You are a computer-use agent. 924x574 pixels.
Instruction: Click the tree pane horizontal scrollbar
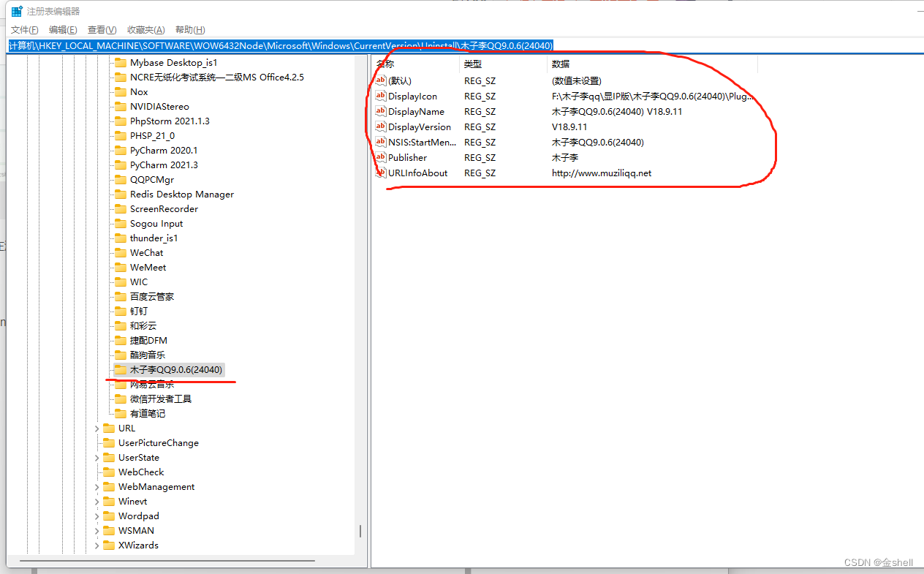pos(167,562)
